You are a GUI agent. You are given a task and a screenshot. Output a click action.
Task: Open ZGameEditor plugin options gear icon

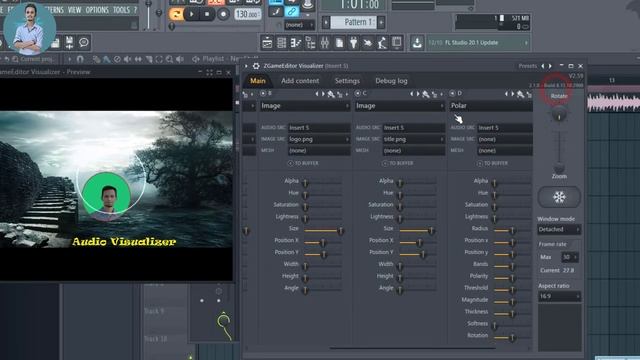[256, 66]
